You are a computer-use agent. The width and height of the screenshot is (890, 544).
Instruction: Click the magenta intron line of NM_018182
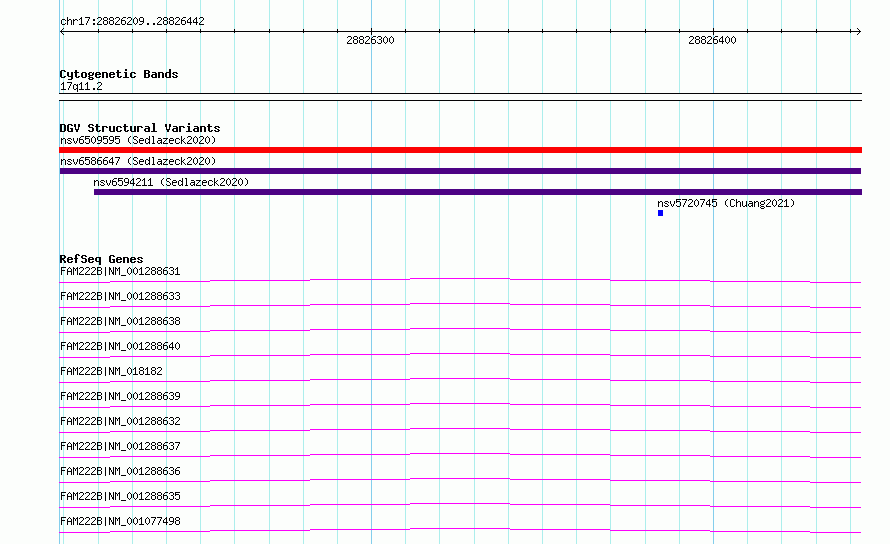point(460,379)
